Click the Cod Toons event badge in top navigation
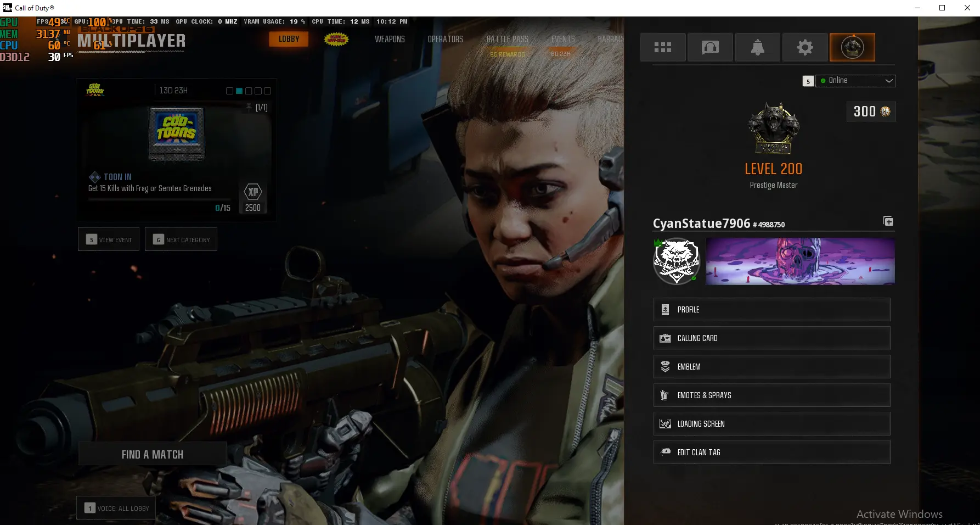 [336, 39]
